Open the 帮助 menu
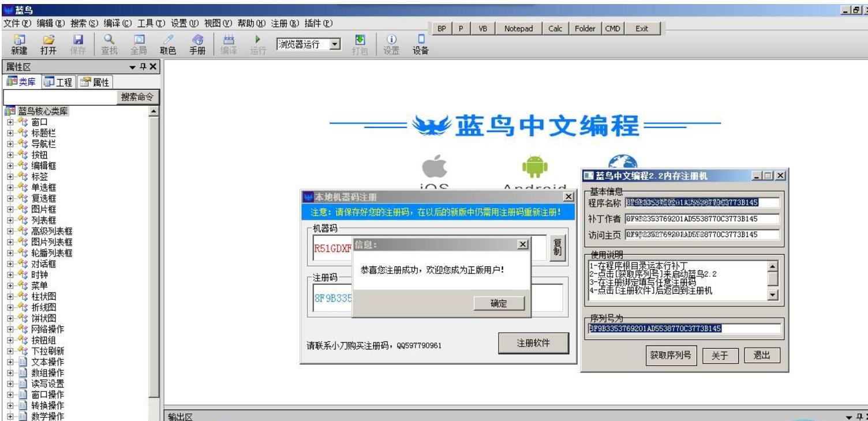This screenshot has height=421, width=868. click(x=253, y=22)
